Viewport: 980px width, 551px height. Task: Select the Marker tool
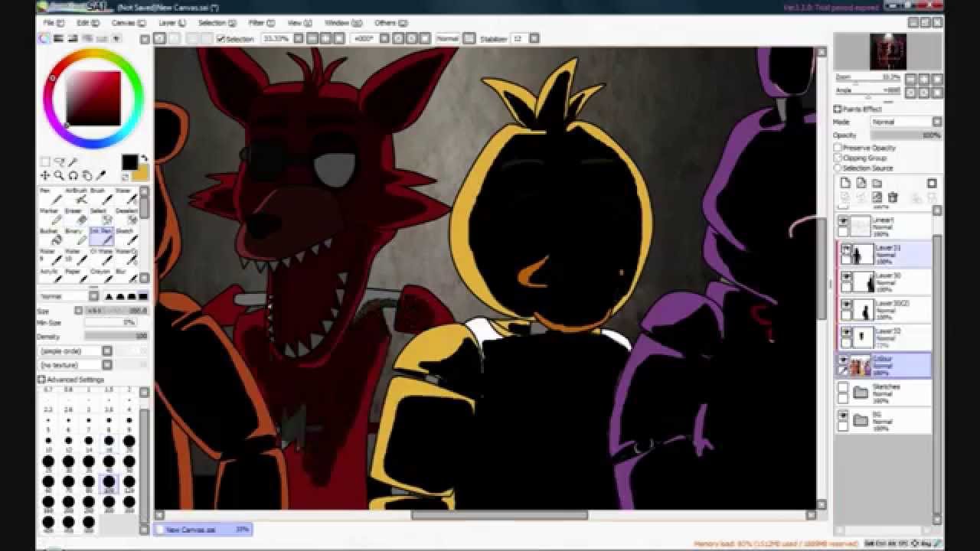tap(50, 216)
